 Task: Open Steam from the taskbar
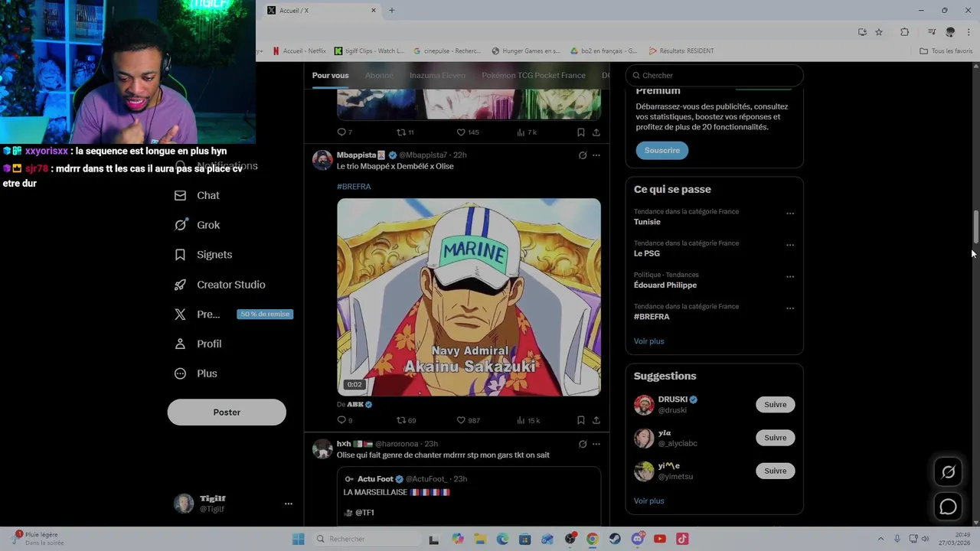615,539
